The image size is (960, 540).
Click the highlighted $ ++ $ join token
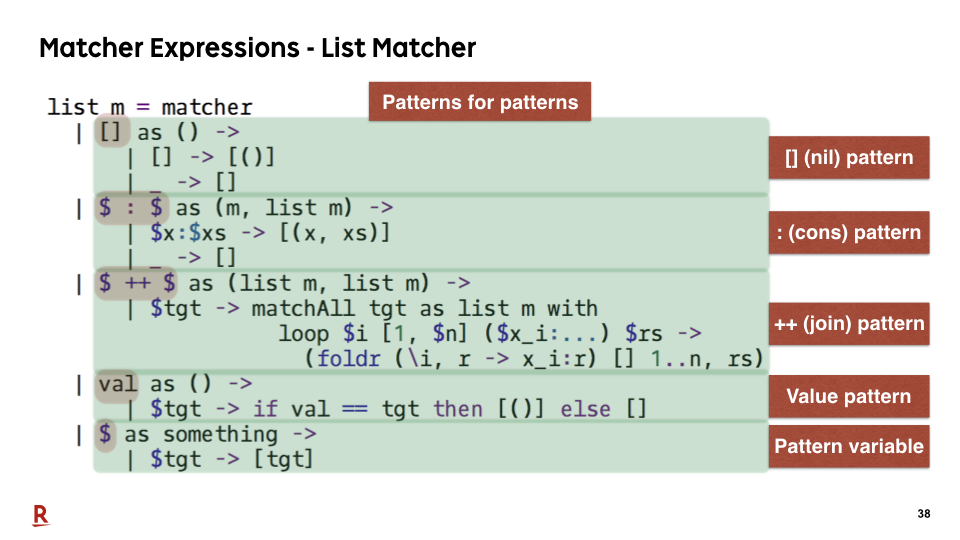(x=136, y=283)
